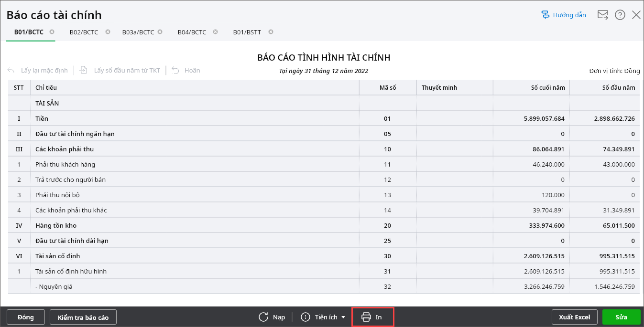The height and width of the screenshot is (327, 644).
Task: Click Lấy lại mặc định arrow icon
Action: 11,70
